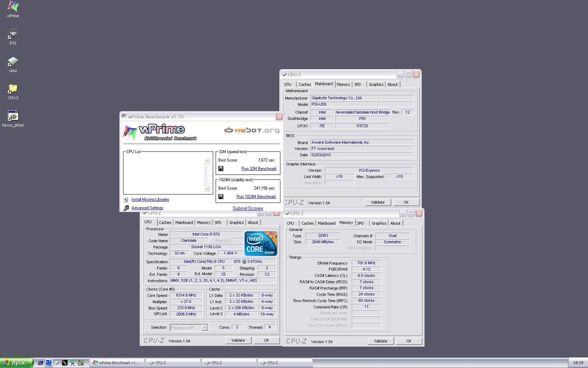Open the Start (пуск) menu
Viewport: 588px width, 368px height.
(x=17, y=363)
